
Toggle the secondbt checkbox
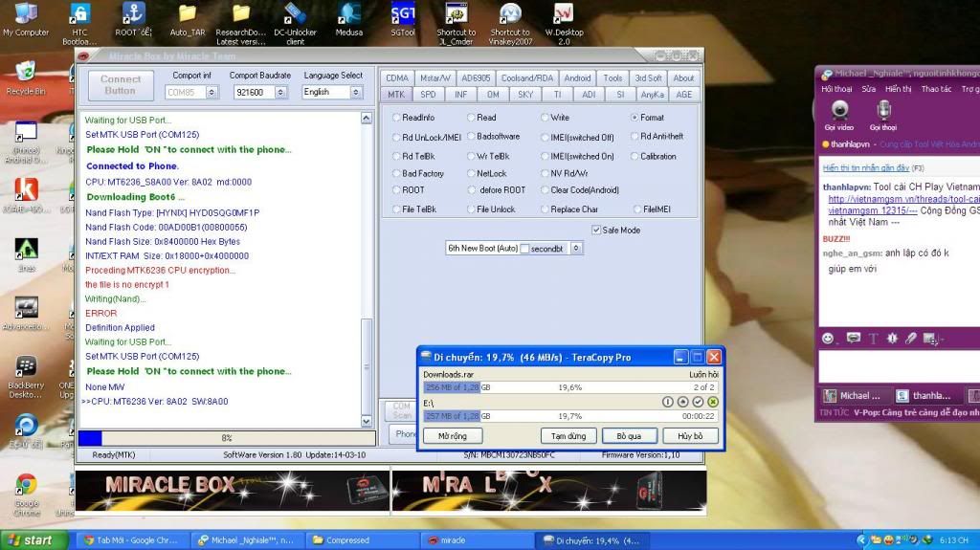click(525, 249)
